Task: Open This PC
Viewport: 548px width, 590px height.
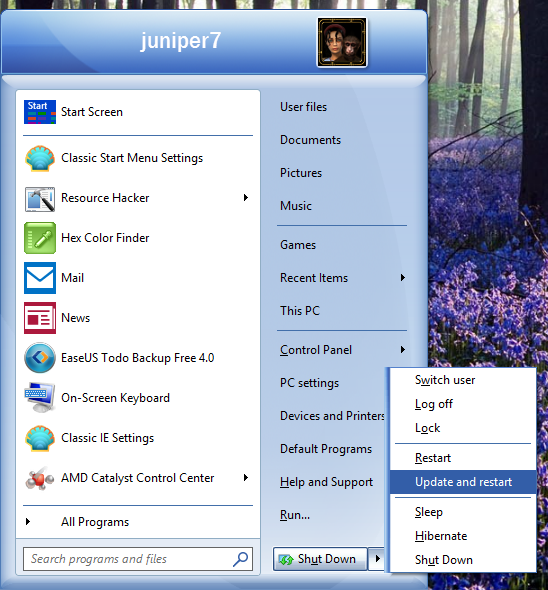Action: pos(300,311)
